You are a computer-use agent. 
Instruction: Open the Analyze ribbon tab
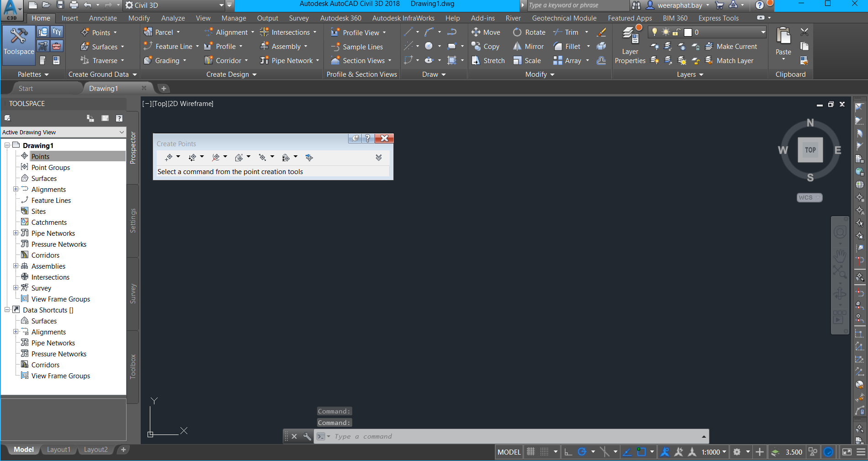click(173, 18)
